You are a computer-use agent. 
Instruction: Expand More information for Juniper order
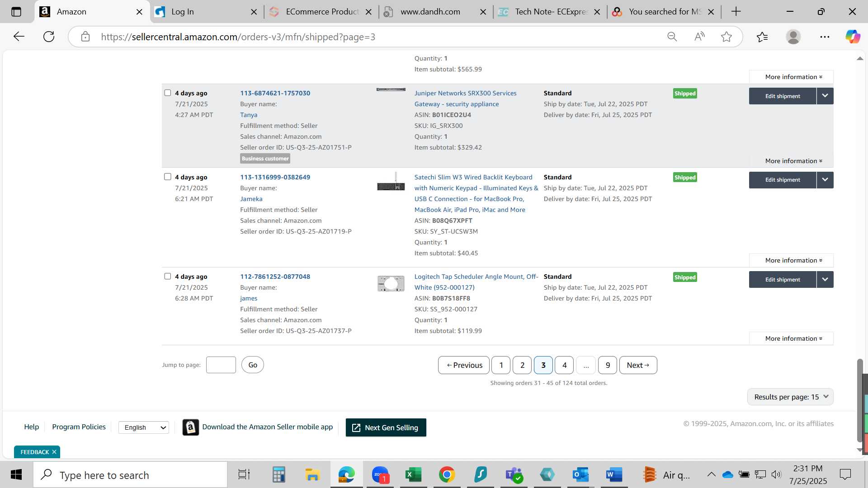[793, 161]
